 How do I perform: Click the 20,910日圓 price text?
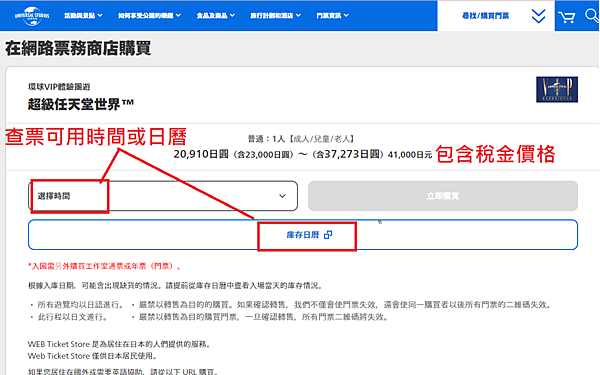point(201,154)
